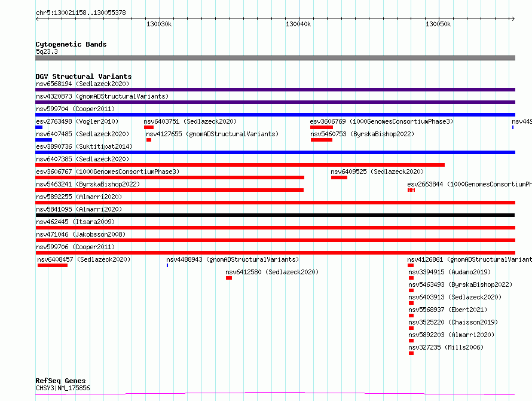
Task: Open the nsv5463241 (ByrskaBishop2022) label
Action: point(88,184)
